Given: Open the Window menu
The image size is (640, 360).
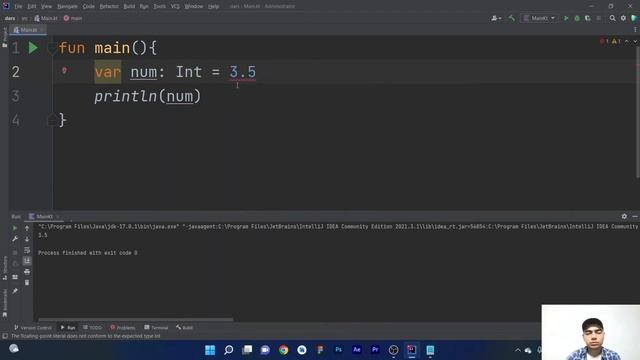Looking at the screenshot, I should click(194, 7).
